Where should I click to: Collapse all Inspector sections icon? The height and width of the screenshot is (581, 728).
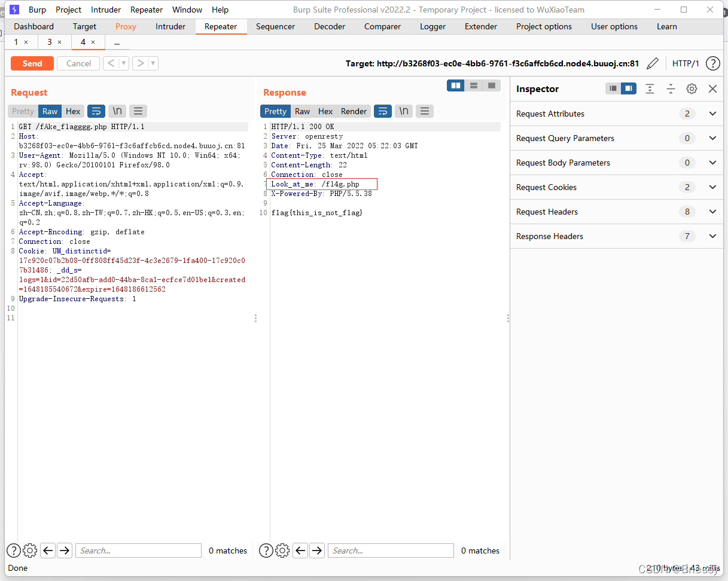point(671,88)
